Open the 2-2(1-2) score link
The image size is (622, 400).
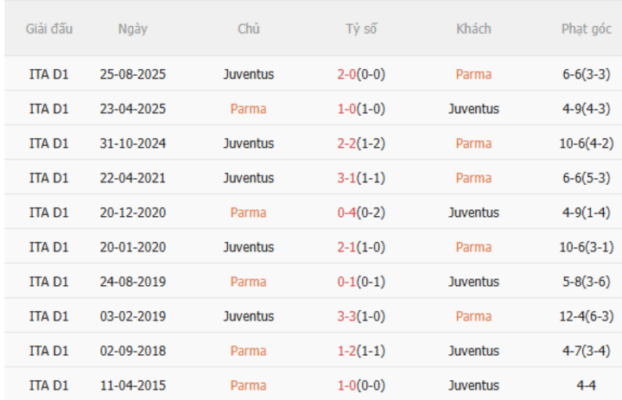tap(361, 143)
